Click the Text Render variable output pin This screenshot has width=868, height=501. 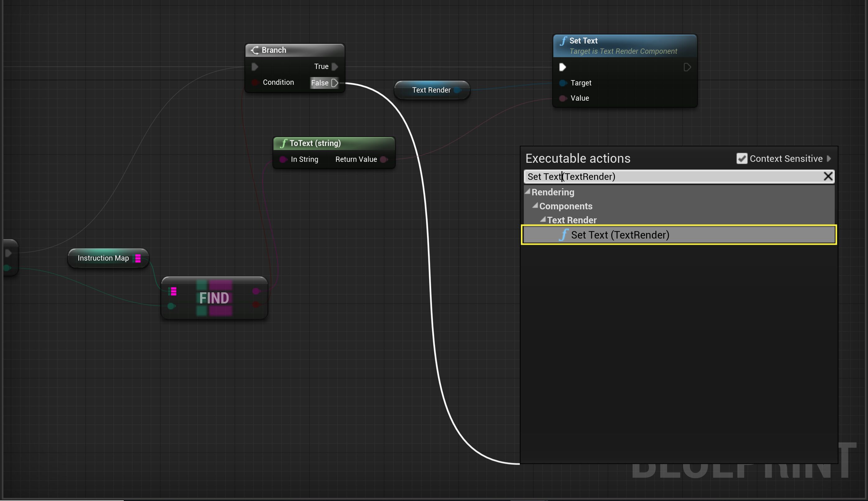[457, 90]
